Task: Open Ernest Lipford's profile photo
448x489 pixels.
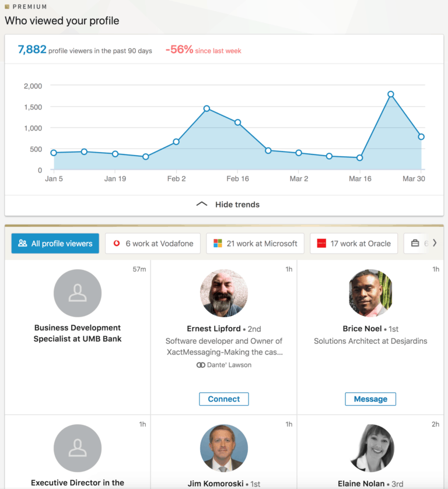Action: tap(224, 293)
